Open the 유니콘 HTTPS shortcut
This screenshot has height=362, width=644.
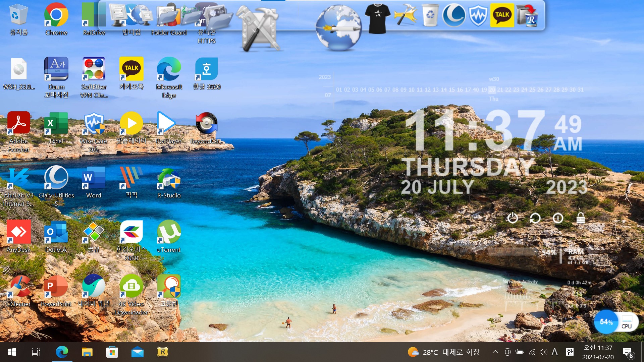206,23
